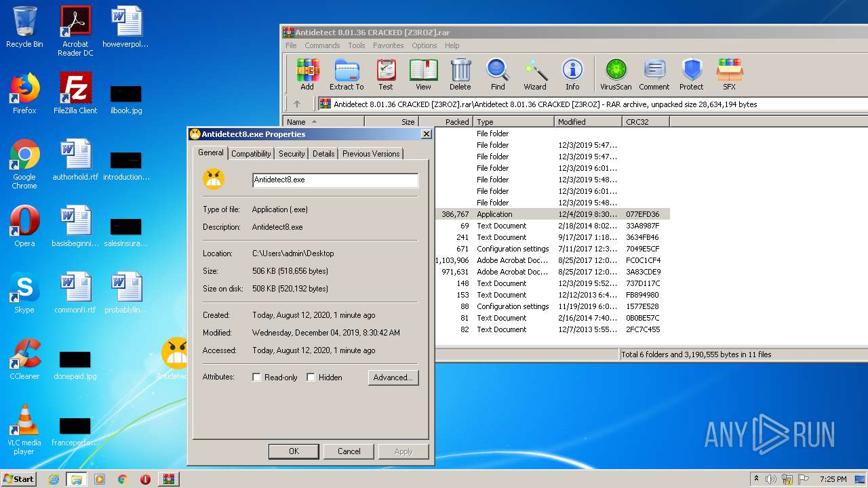Sort archive list by CRC32 column

click(x=646, y=122)
